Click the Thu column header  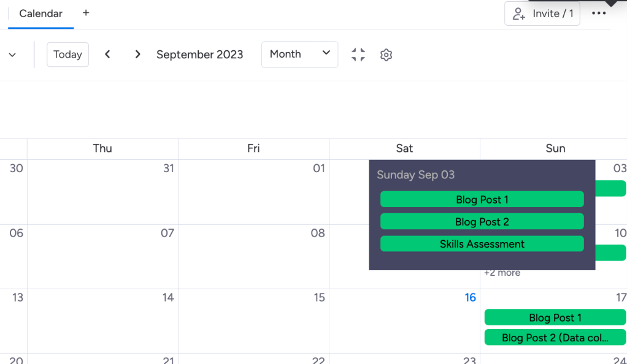102,148
